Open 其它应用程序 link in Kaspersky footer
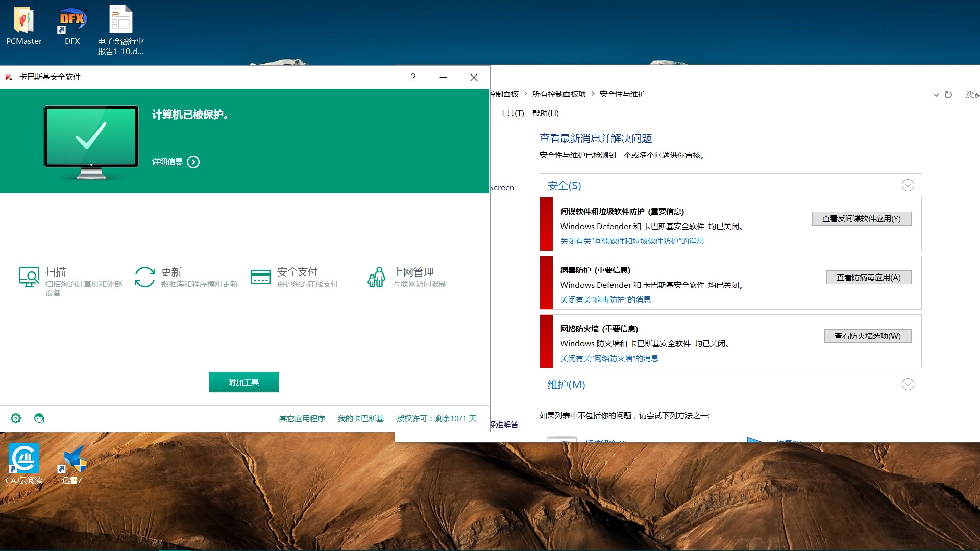 pyautogui.click(x=302, y=418)
